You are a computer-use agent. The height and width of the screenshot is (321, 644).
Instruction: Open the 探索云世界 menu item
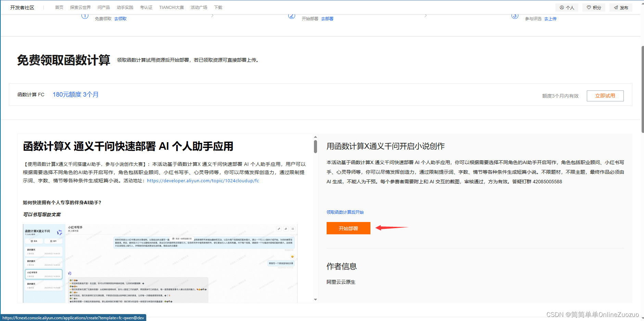(x=80, y=8)
